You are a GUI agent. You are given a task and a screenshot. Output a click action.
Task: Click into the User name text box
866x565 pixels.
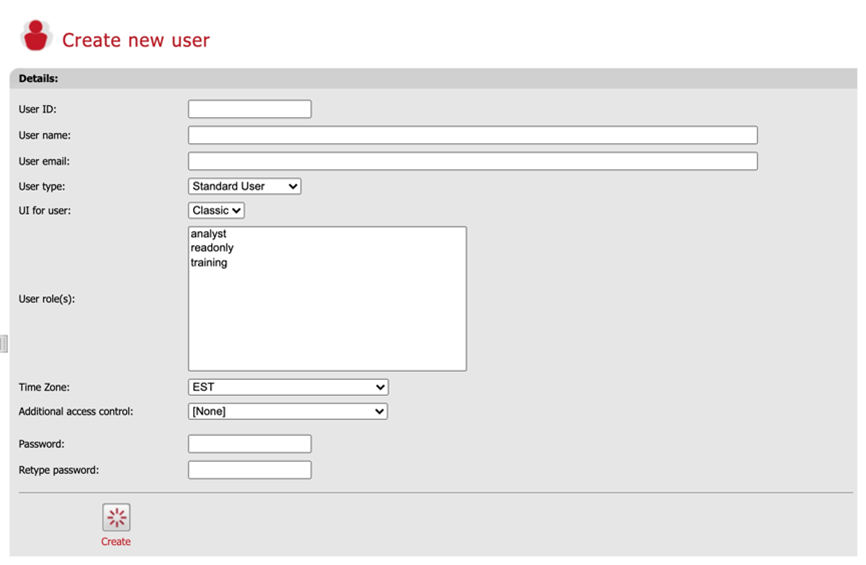pyautogui.click(x=472, y=135)
